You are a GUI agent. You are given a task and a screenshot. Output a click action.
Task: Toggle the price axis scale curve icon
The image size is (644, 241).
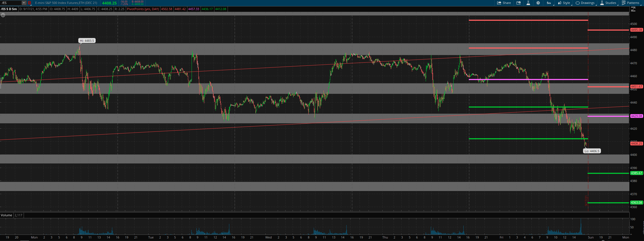click(633, 9)
